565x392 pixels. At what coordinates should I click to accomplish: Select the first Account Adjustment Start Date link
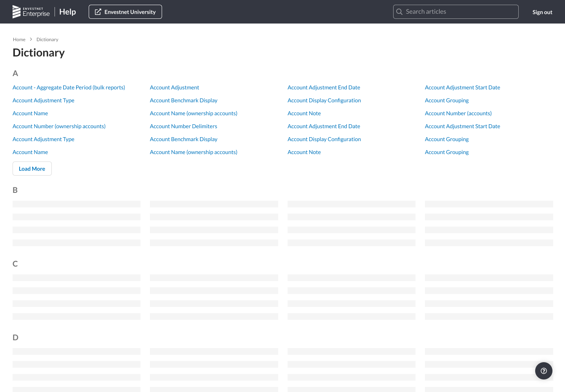coord(462,87)
